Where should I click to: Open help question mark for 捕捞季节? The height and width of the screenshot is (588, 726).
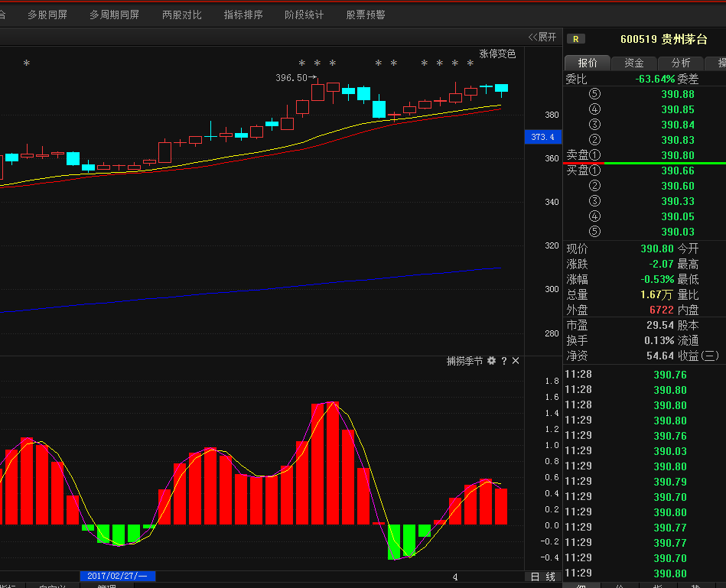(x=503, y=361)
